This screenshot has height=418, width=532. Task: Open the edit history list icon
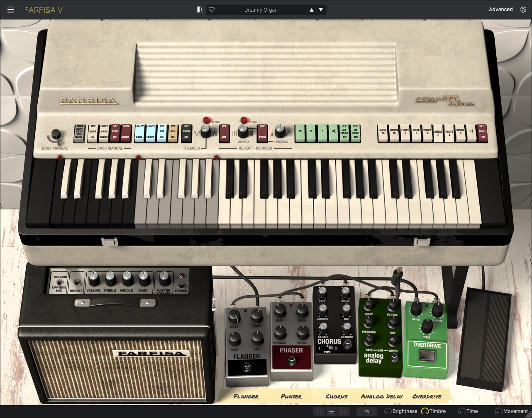pyautogui.click(x=331, y=411)
